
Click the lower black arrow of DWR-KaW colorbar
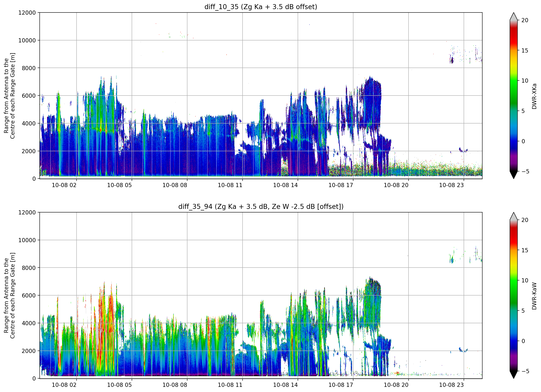[x=514, y=375]
